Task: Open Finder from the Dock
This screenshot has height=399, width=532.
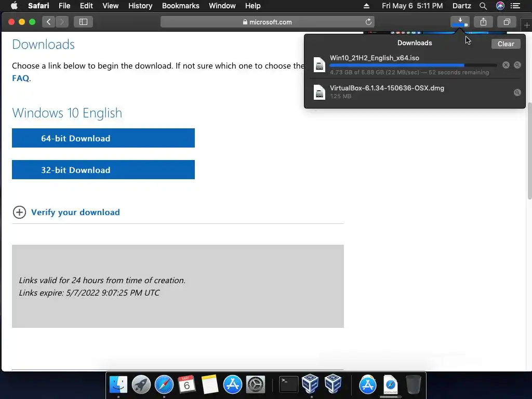Action: [x=118, y=384]
